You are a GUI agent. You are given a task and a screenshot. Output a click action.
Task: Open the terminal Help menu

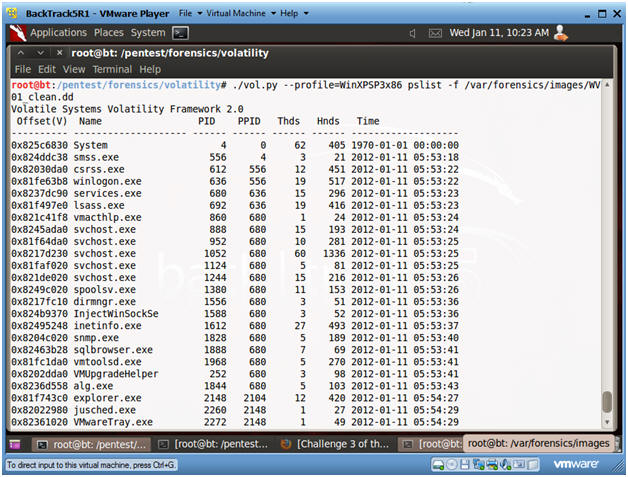click(x=150, y=69)
